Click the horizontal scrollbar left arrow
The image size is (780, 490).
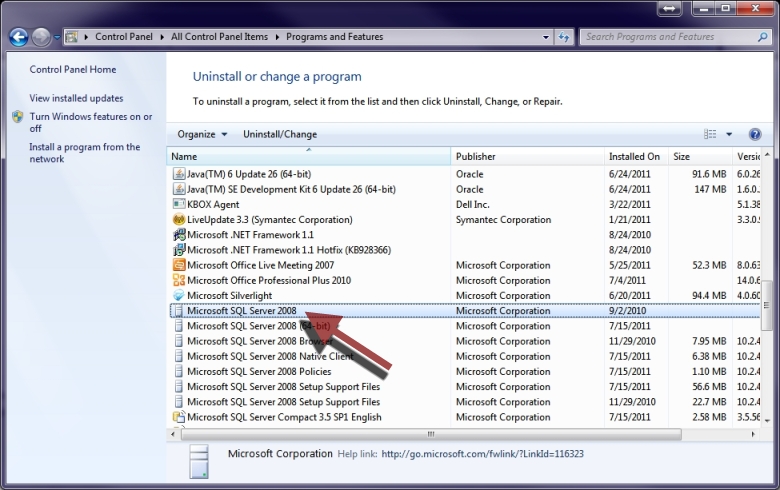click(173, 434)
